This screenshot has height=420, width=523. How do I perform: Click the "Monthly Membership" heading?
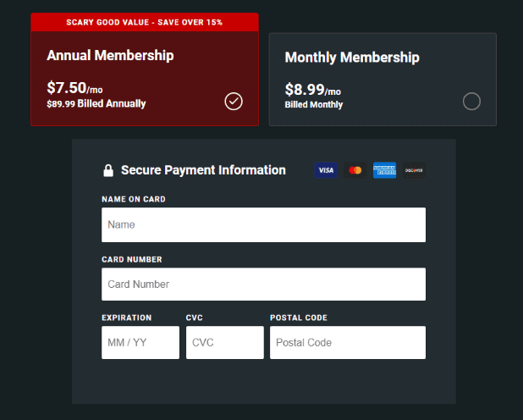352,58
